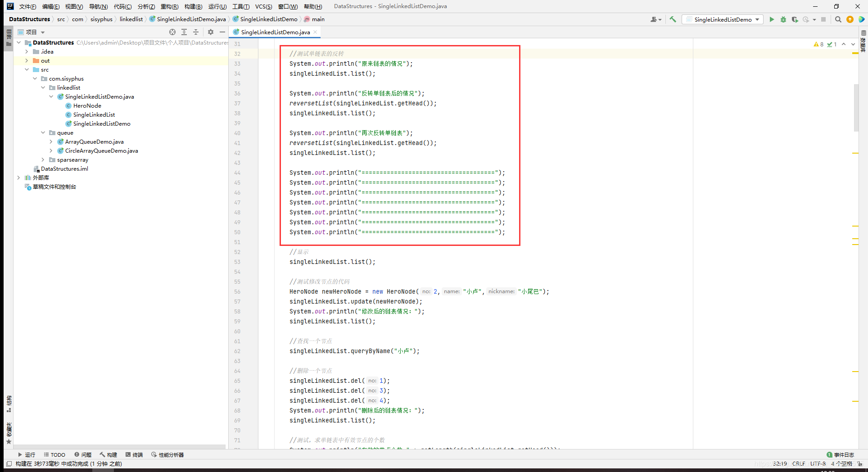The image size is (868, 472).
Task: Open 运行(U) menu
Action: click(x=217, y=6)
